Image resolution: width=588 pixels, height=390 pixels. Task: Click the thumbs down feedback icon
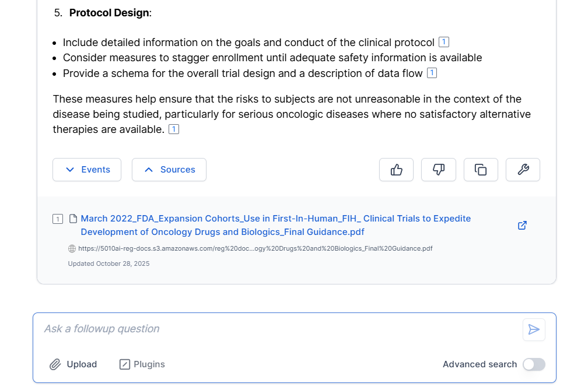click(439, 170)
